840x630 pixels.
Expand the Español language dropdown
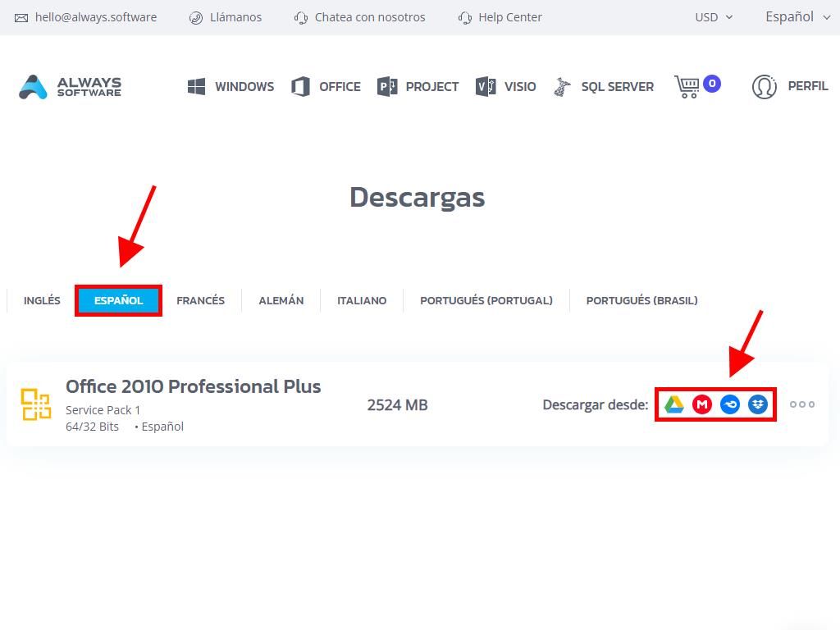click(797, 17)
